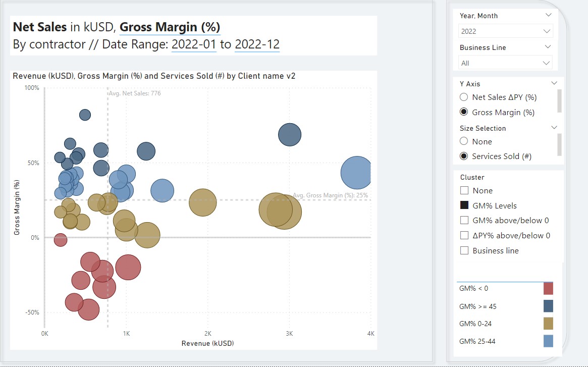The image size is (588, 367).
Task: Select Gross Margin (%) radio button
Action: [464, 112]
